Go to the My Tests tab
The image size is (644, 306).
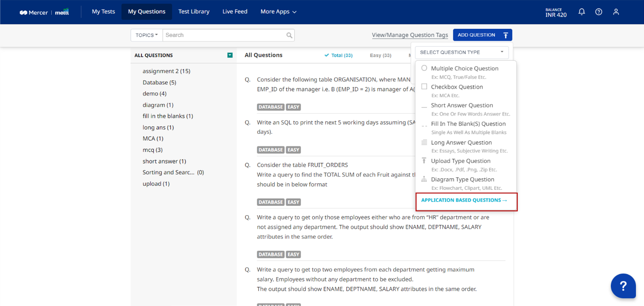click(103, 12)
